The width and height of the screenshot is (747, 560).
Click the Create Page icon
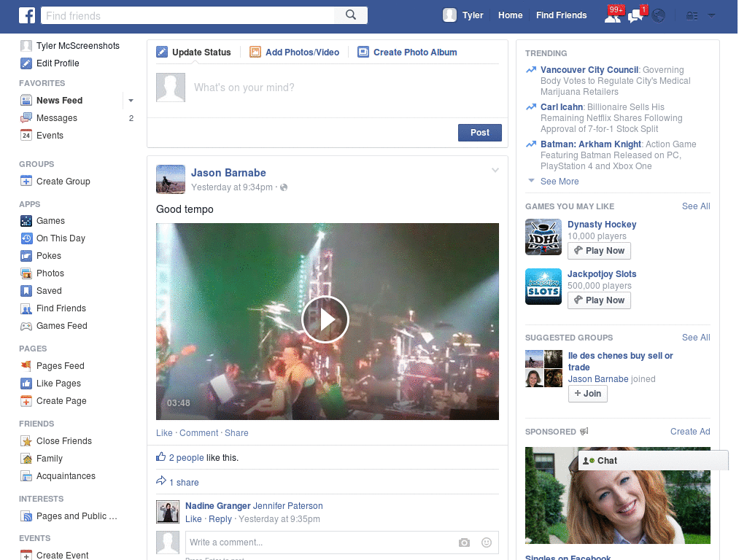point(26,402)
